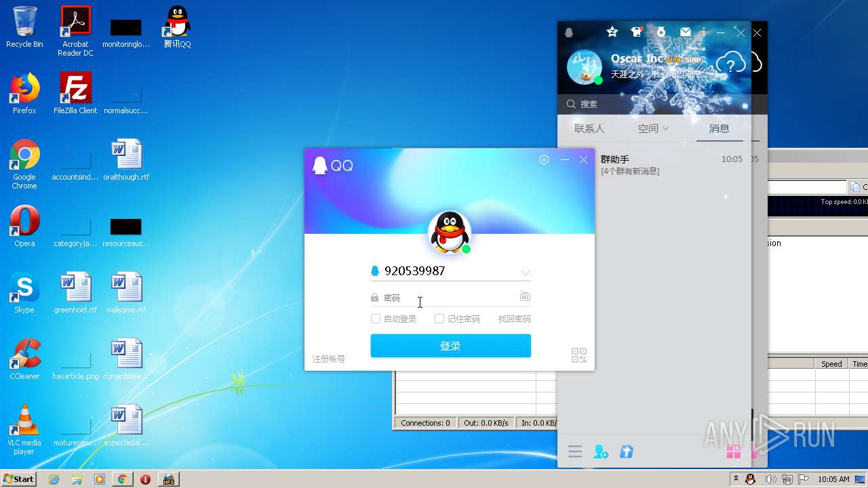The height and width of the screenshot is (488, 868).
Task: Open the volume speaker tray icon
Action: [x=770, y=479]
